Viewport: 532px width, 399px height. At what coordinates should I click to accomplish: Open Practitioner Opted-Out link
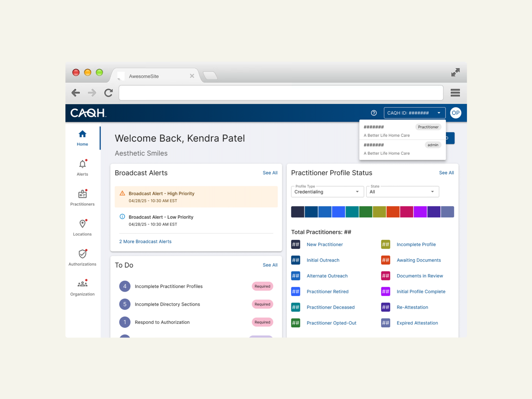[x=331, y=323]
